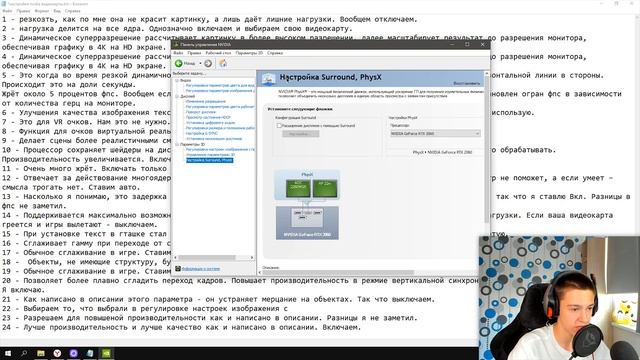Select Установка цифрового аудио tree item
The image size is (640, 360).
pos(210,122)
